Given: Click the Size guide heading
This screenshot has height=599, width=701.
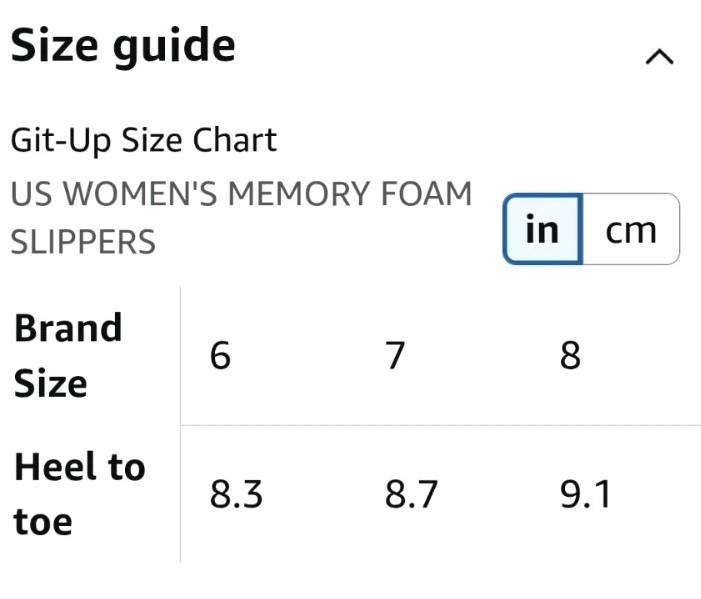Looking at the screenshot, I should pos(123,46).
